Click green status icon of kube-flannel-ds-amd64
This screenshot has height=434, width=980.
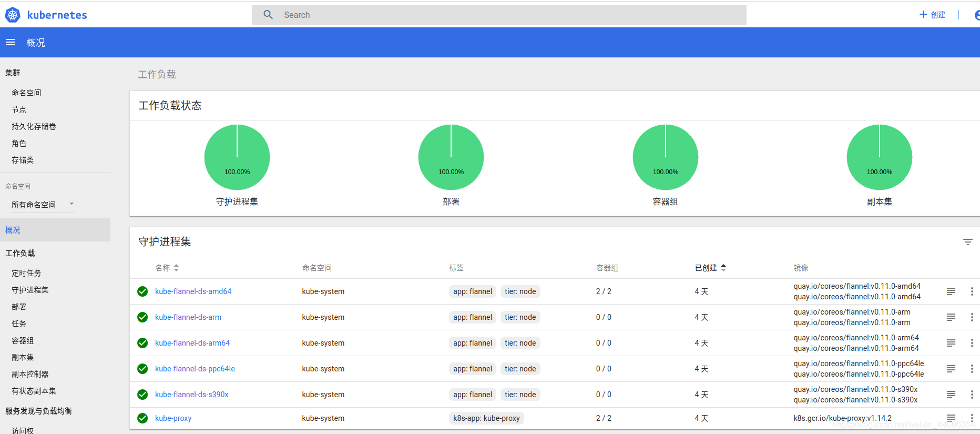[142, 291]
